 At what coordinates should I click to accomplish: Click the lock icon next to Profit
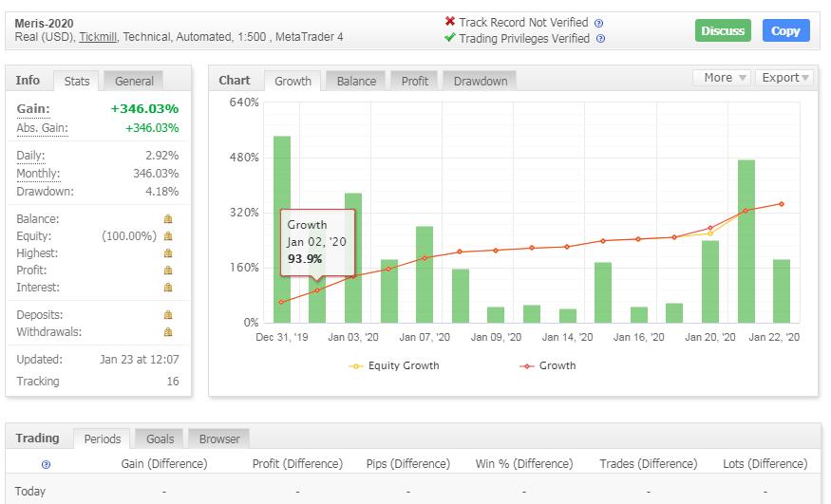(x=168, y=271)
